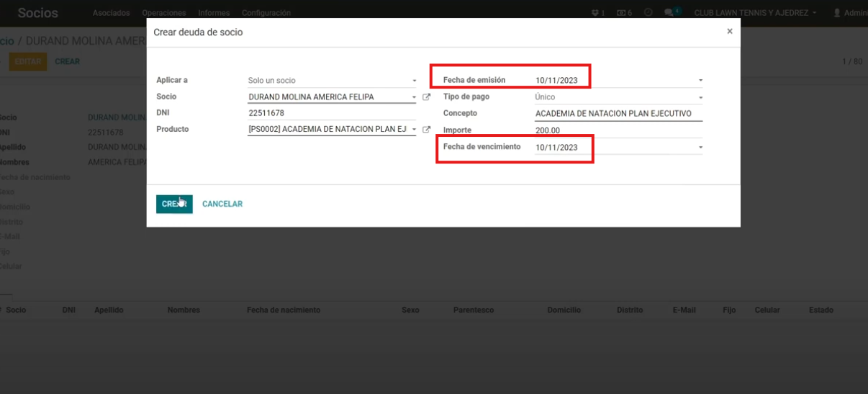Viewport: 868px width, 394px height.
Task: Click the Apellido column header
Action: 109,310
